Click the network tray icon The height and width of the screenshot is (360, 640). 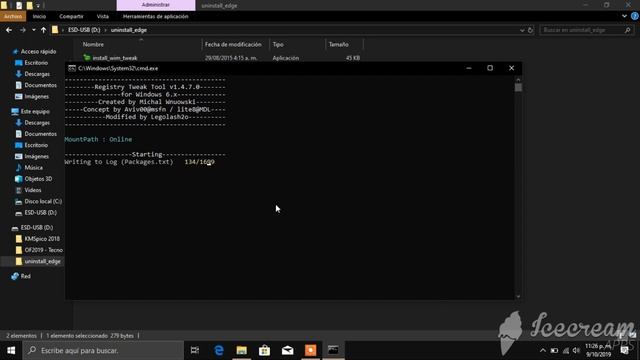(x=566, y=351)
